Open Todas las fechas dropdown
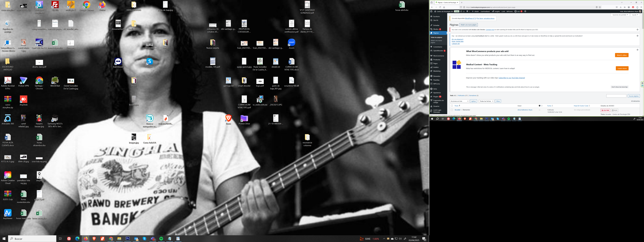644x242 pixels. click(x=486, y=101)
